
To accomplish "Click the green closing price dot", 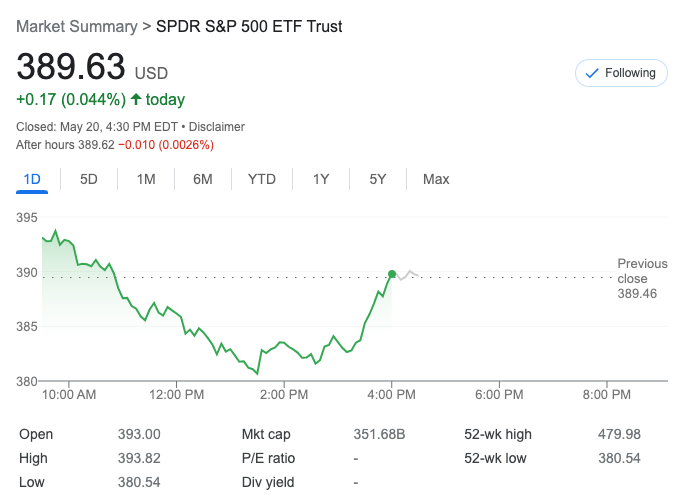I will point(392,273).
